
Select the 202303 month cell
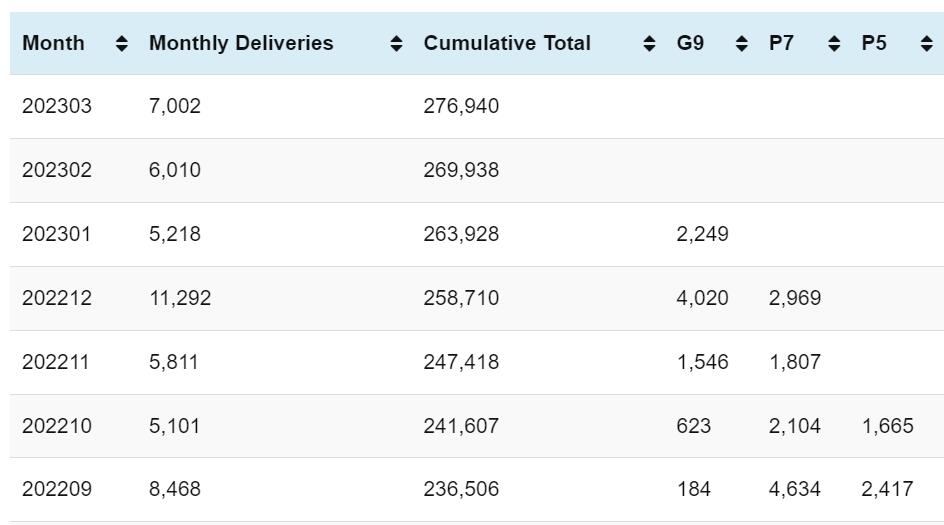click(x=57, y=106)
